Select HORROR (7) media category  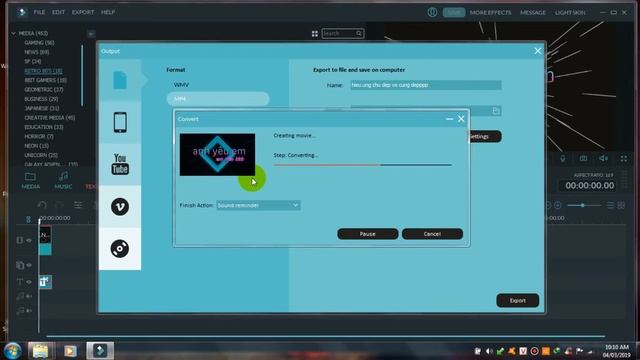[x=39, y=136]
